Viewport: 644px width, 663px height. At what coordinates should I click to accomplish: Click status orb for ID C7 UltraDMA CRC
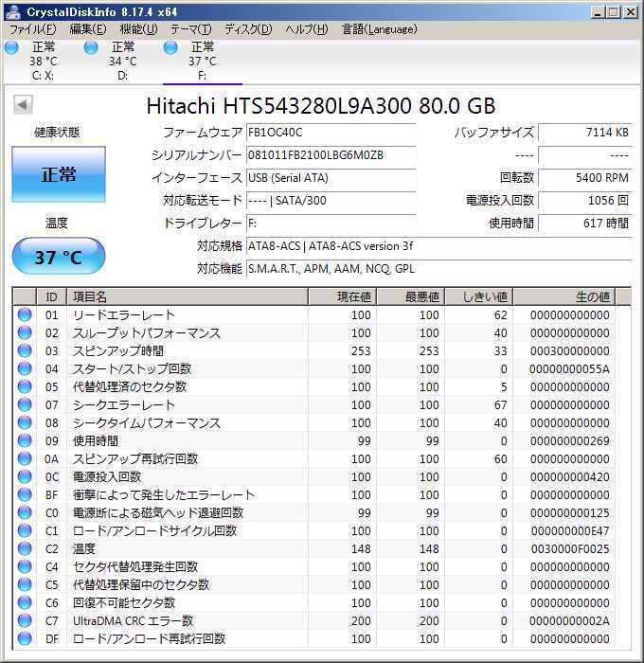click(x=25, y=619)
